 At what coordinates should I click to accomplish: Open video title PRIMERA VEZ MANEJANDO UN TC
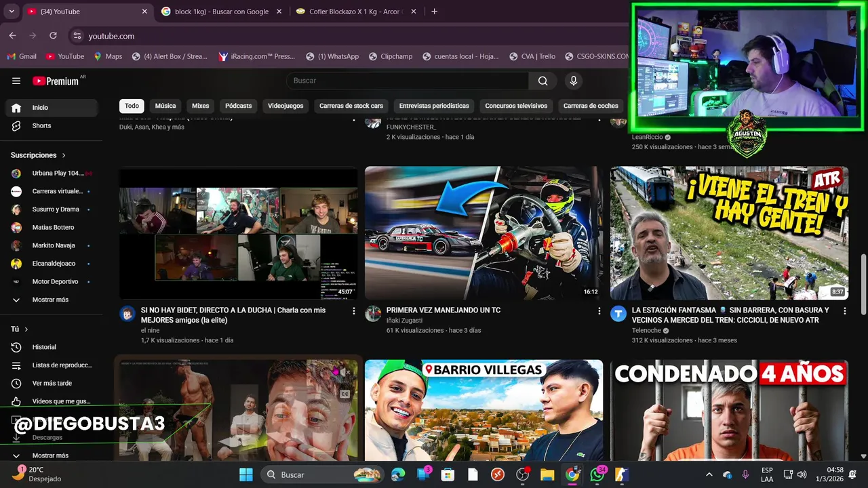443,310
